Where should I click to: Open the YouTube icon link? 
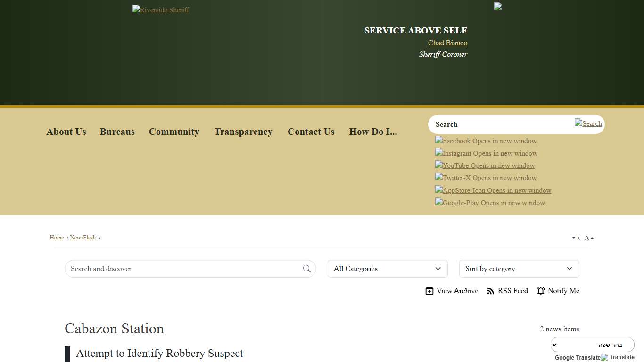(485, 165)
